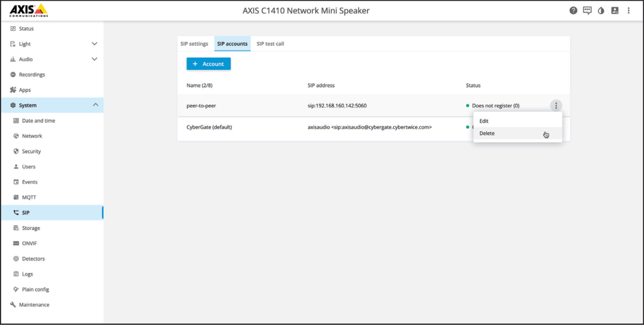The image size is (644, 326).
Task: Open the user account icon
Action: [x=615, y=10]
